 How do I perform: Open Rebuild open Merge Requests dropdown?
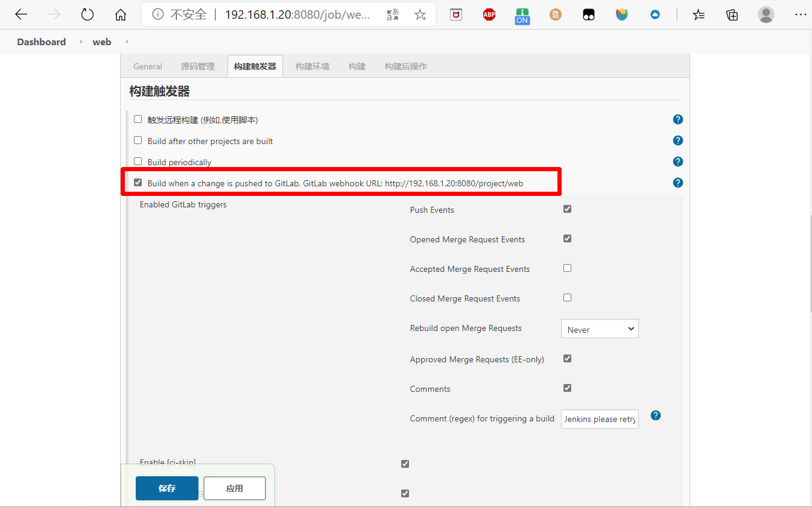pyautogui.click(x=600, y=329)
